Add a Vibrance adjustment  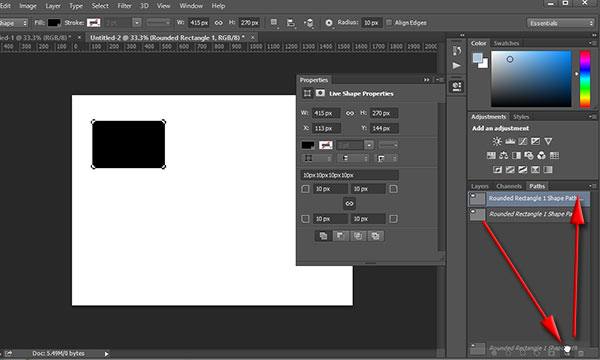[x=548, y=142]
